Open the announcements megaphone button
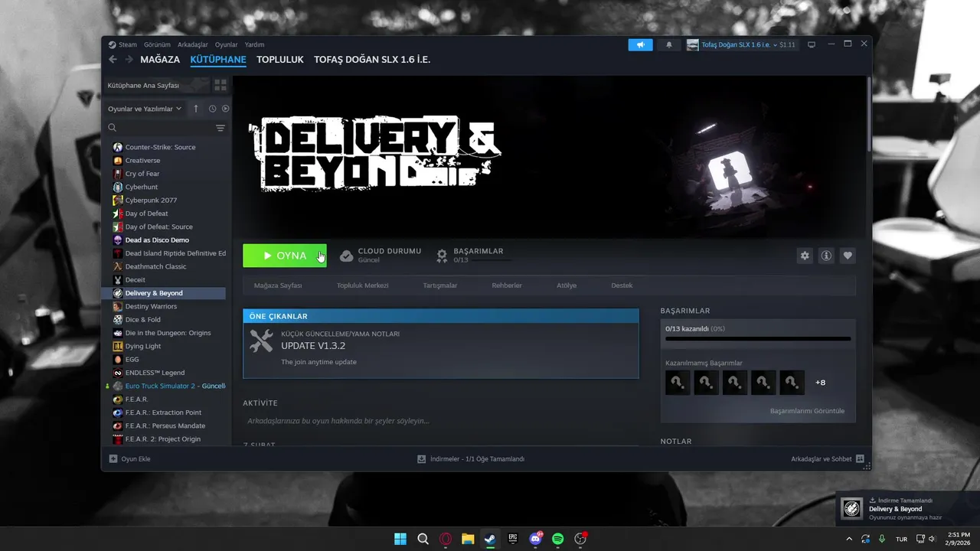Viewport: 980px width, 551px height. [641, 44]
